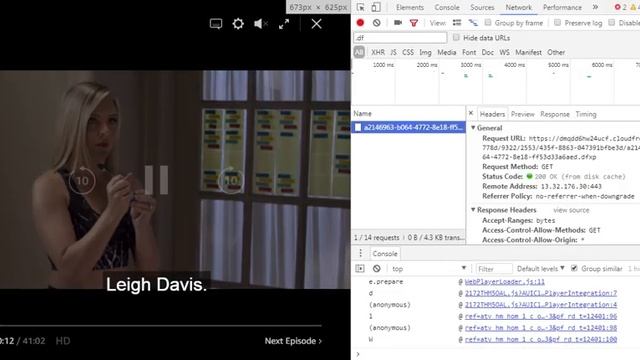Toggle the network filter funnel icon

click(414, 23)
